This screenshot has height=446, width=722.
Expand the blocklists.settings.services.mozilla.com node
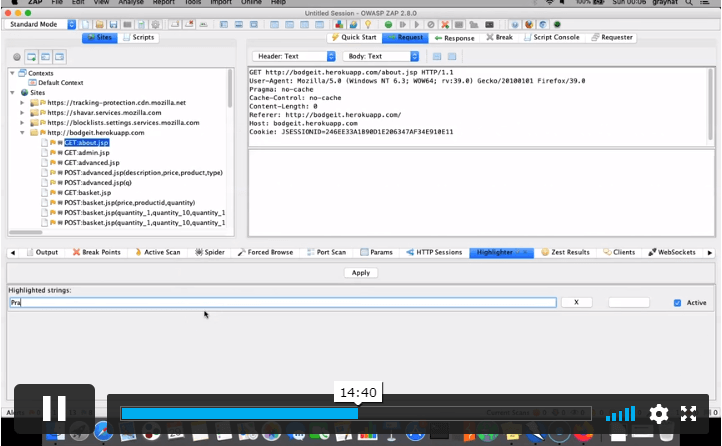coord(22,123)
